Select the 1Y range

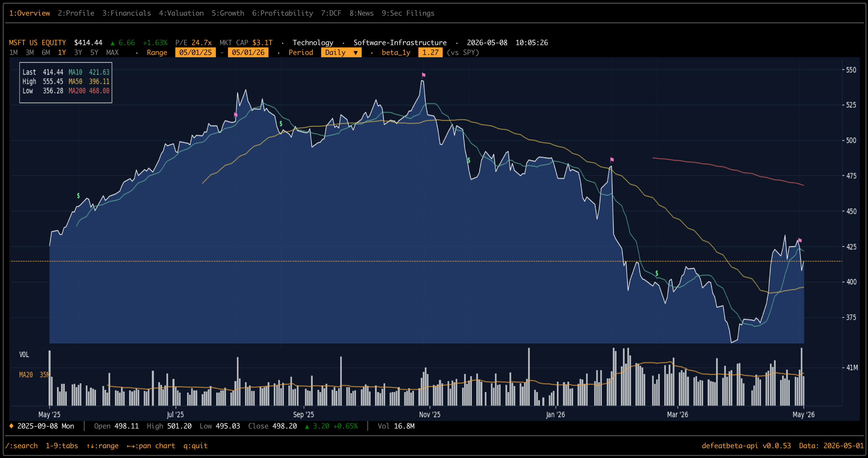(x=62, y=53)
